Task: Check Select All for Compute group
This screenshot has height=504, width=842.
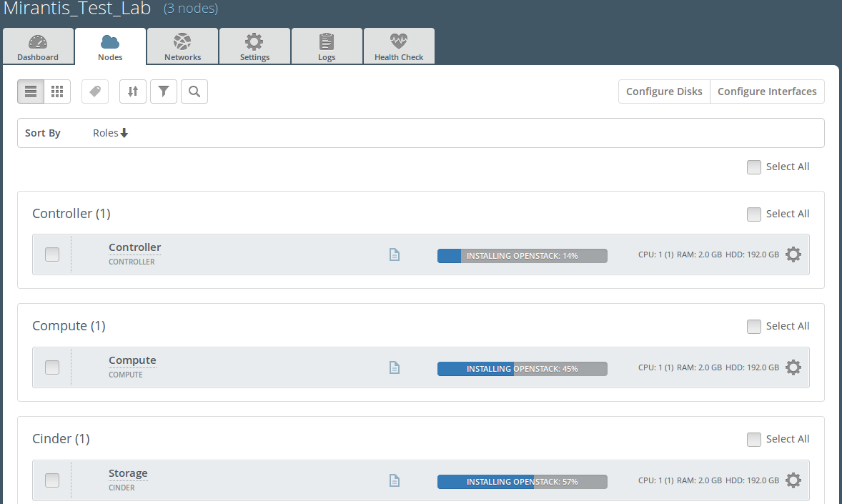Action: (x=754, y=327)
